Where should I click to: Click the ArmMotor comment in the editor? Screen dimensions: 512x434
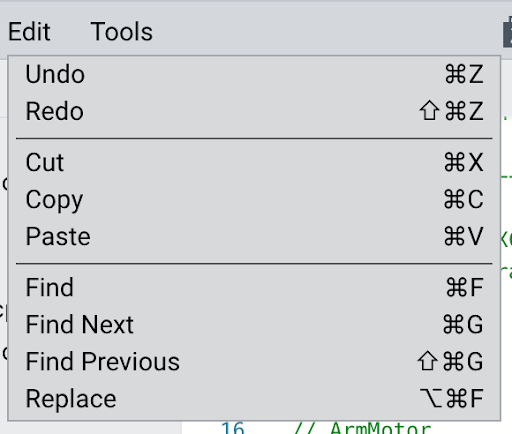363,428
